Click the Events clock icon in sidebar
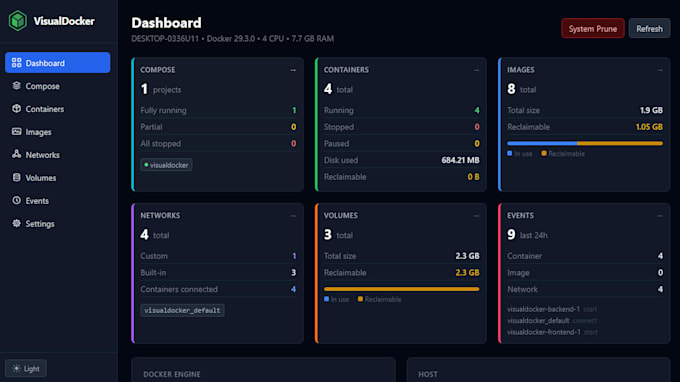 [x=16, y=200]
